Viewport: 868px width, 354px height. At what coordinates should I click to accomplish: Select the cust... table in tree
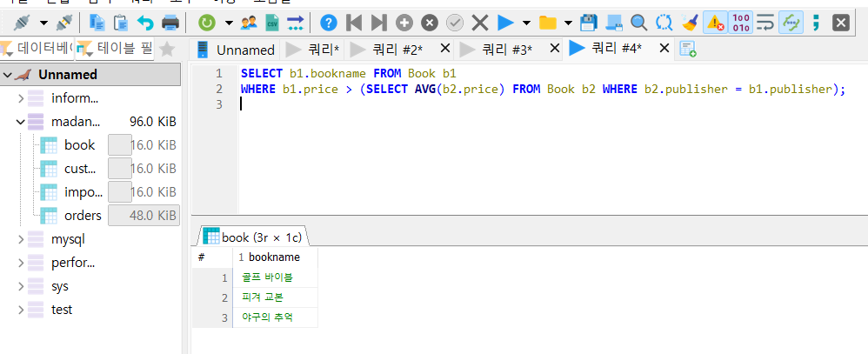(x=80, y=169)
